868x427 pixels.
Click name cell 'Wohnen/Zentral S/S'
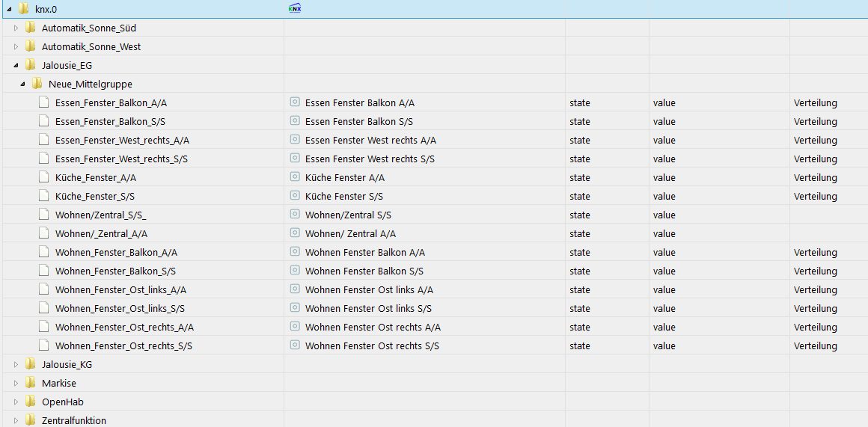tap(349, 215)
